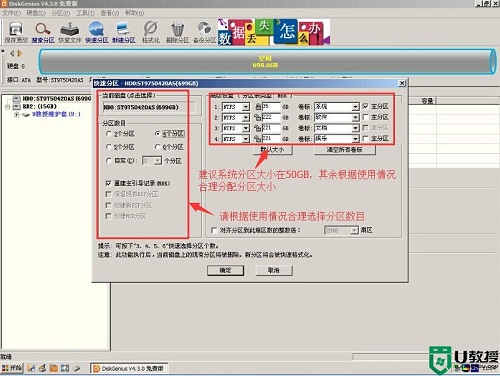Select the 6个分区 radio button
This screenshot has height=376, width=500.
tap(158, 147)
